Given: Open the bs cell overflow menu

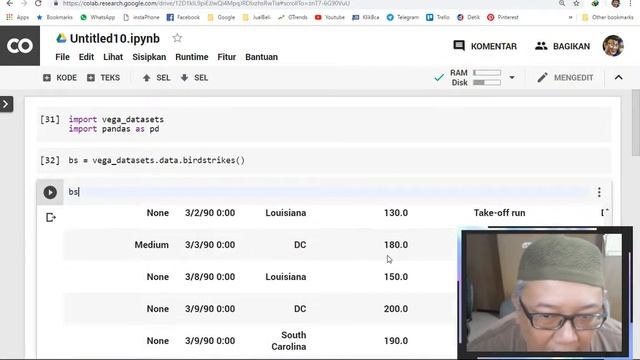Looking at the screenshot, I should click(x=599, y=192).
